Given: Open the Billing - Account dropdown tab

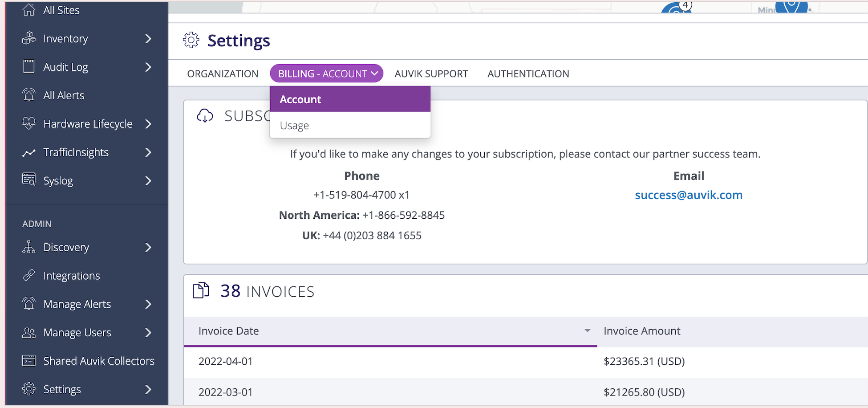Looking at the screenshot, I should (327, 73).
